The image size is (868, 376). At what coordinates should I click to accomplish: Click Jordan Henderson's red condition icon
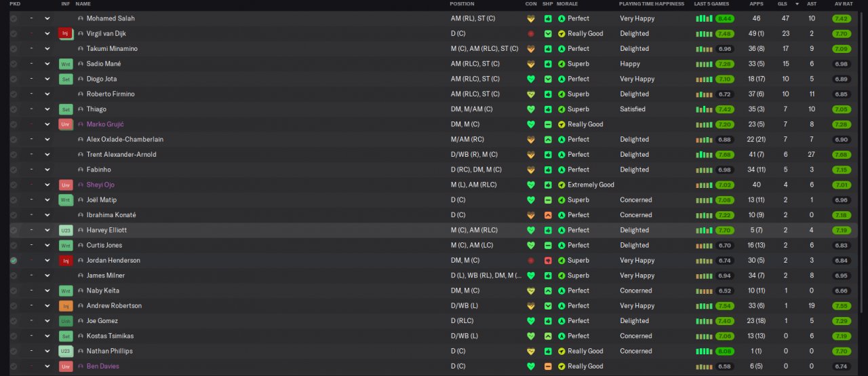(531, 260)
